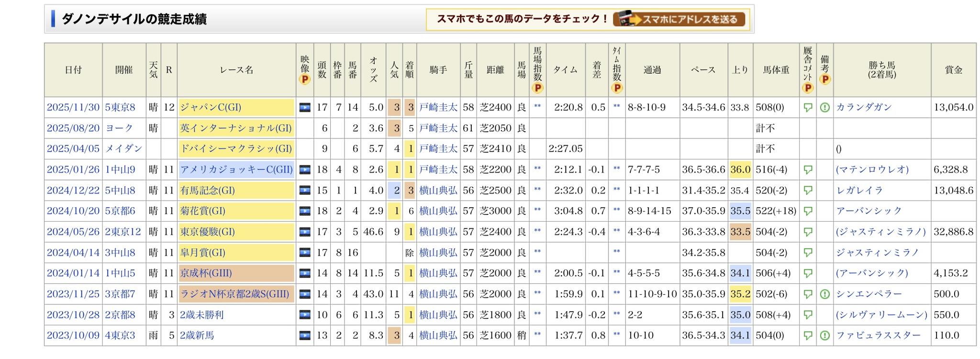Viewport: 980px width, 359px height.
Task: Open jockey 横山典弘 link in 有馬記念 row
Action: coord(438,191)
